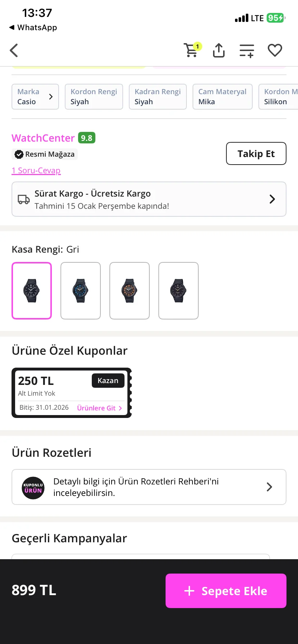The width and height of the screenshot is (298, 644).
Task: Expand the Marka Casio chip
Action: click(x=35, y=97)
